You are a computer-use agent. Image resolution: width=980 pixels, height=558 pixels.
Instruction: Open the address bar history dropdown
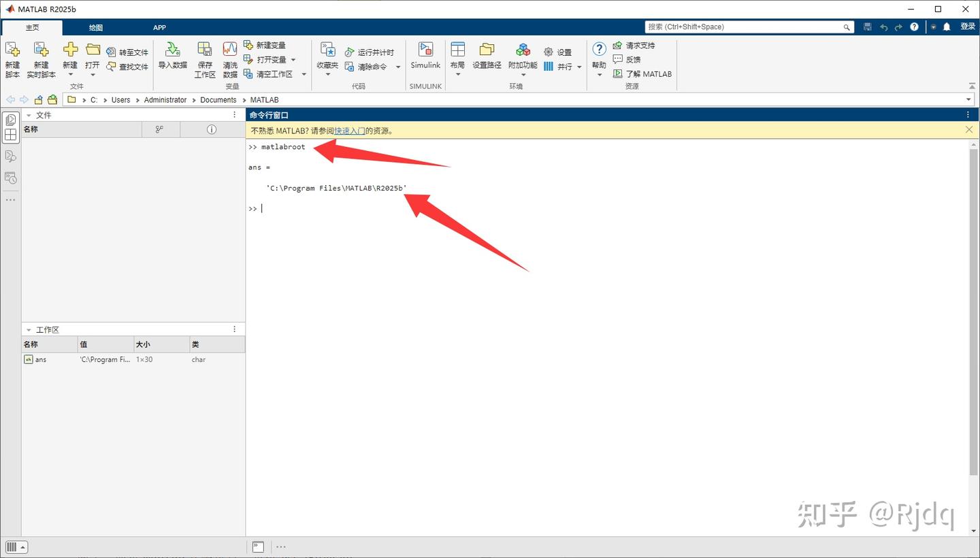pos(968,99)
